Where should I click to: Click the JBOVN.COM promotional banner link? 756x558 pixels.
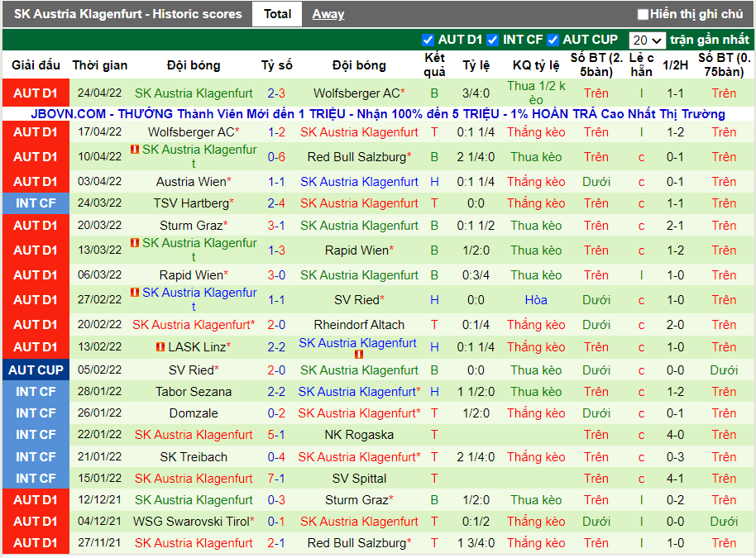(377, 114)
